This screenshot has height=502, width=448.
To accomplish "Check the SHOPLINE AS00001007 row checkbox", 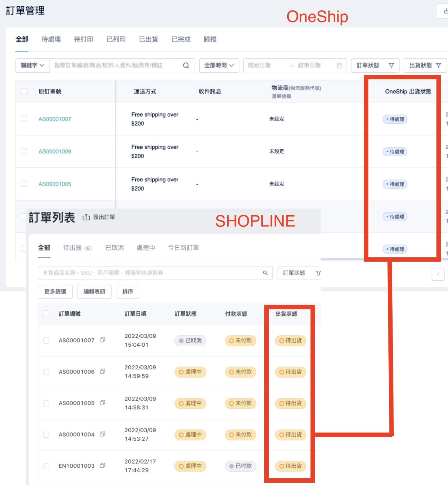I will tap(46, 341).
